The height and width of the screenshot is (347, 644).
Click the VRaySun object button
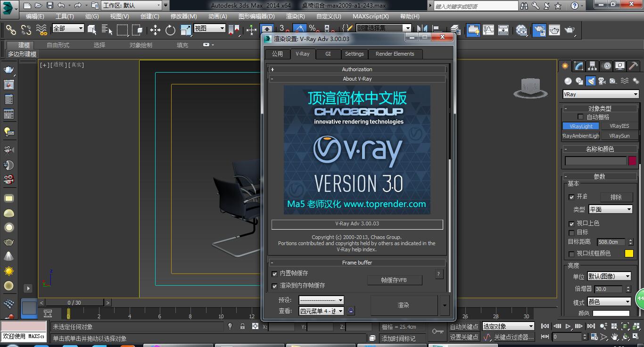pos(619,136)
